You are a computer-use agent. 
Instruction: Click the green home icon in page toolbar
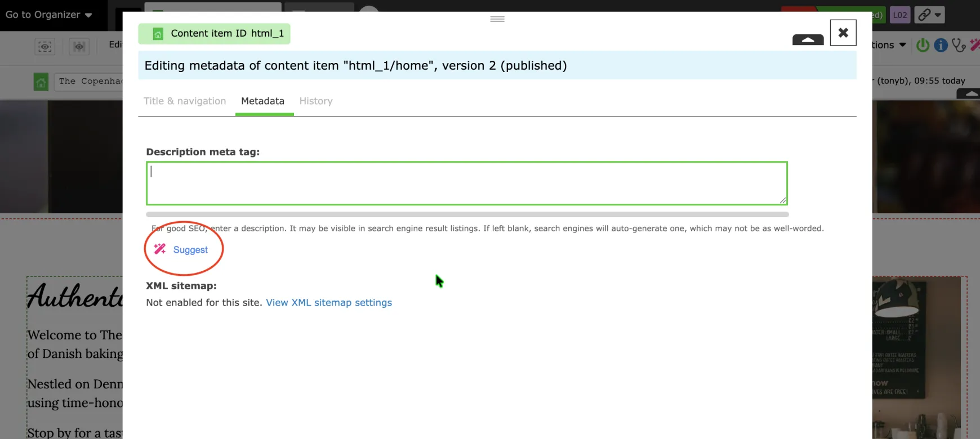click(x=41, y=82)
